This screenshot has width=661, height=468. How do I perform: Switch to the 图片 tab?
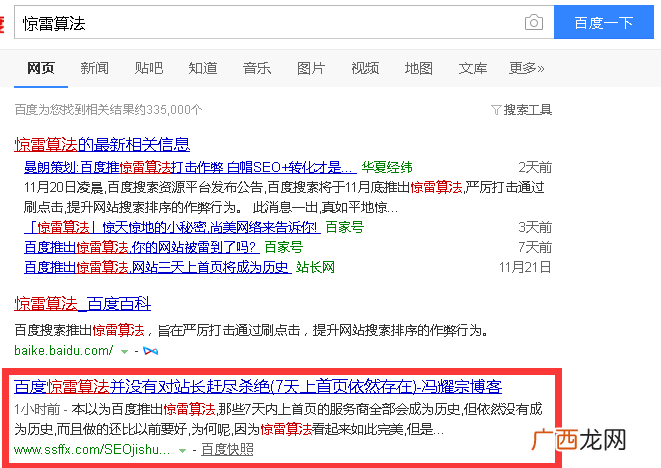311,68
